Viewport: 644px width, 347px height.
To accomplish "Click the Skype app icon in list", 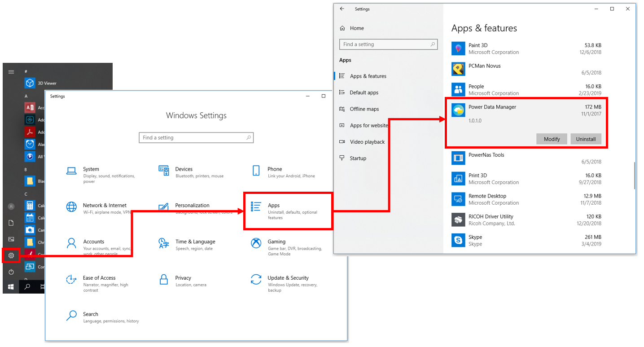I will point(458,241).
